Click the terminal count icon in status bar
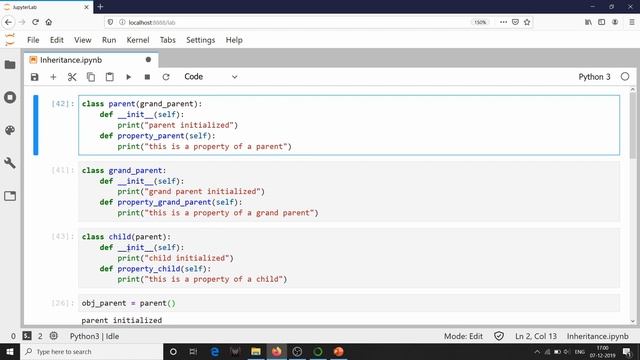The height and width of the screenshot is (360, 640). point(27,336)
